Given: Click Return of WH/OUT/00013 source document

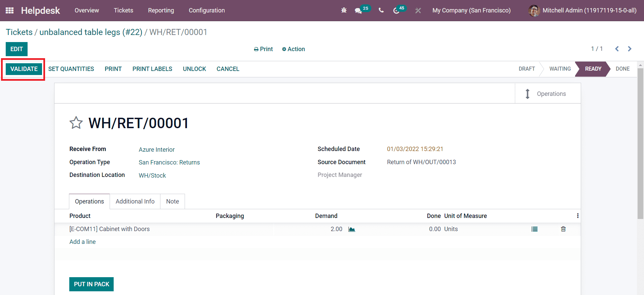Looking at the screenshot, I should point(421,162).
